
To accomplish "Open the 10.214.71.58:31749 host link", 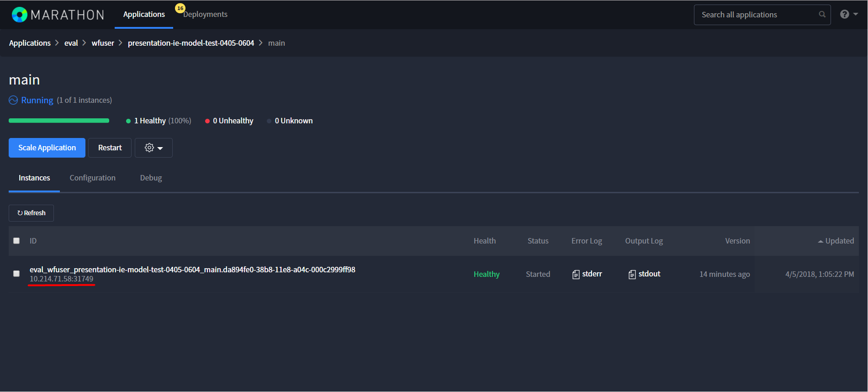I will coord(61,279).
